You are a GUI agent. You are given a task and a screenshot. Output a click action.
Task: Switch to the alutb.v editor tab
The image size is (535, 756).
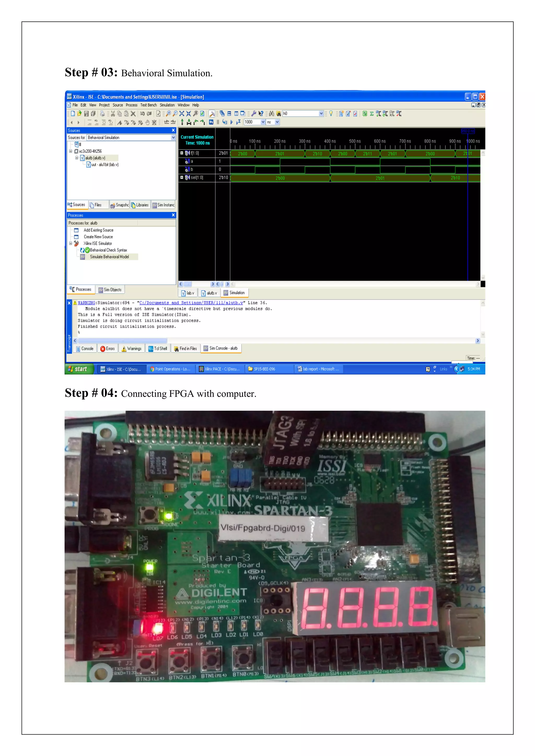[x=209, y=293]
